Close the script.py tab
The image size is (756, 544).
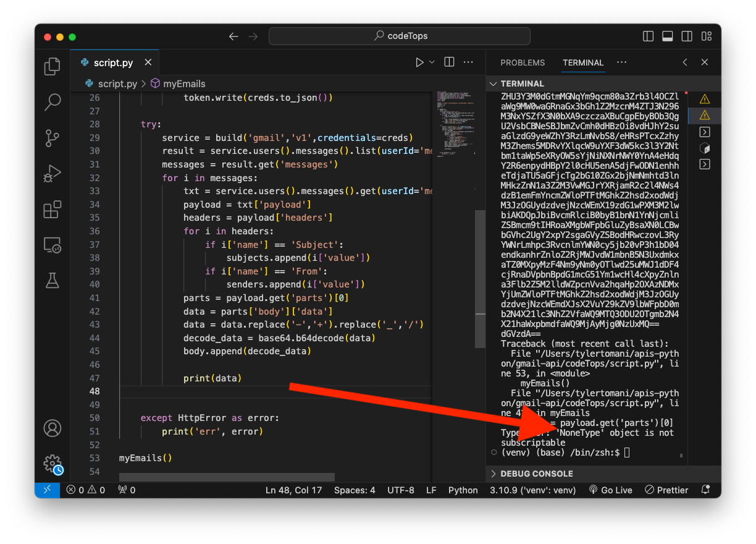point(148,62)
